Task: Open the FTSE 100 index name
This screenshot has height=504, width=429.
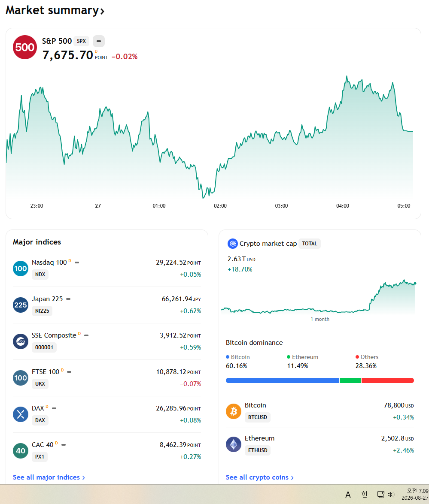Action: click(x=46, y=372)
